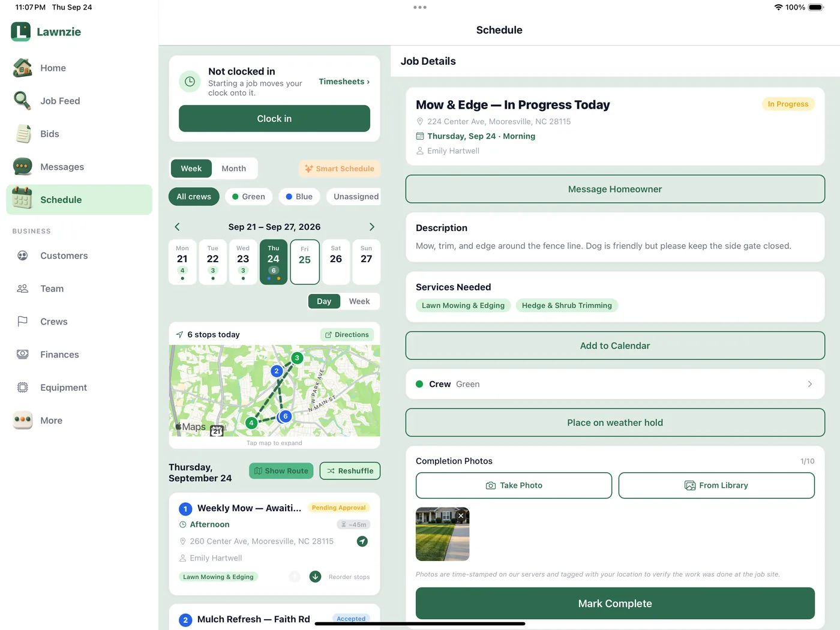Image resolution: width=840 pixels, height=630 pixels.
Task: Go to the Bids section
Action: pyautogui.click(x=79, y=134)
